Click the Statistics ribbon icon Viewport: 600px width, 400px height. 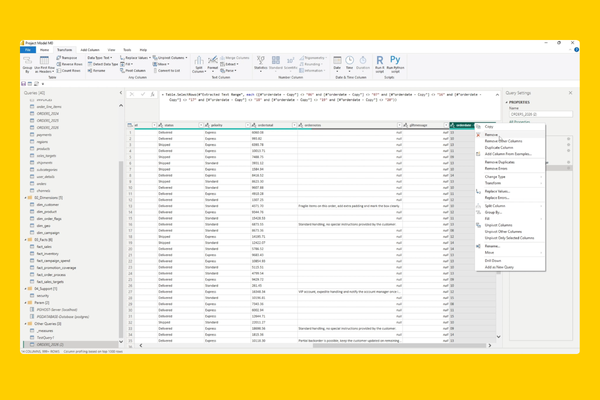pos(261,64)
